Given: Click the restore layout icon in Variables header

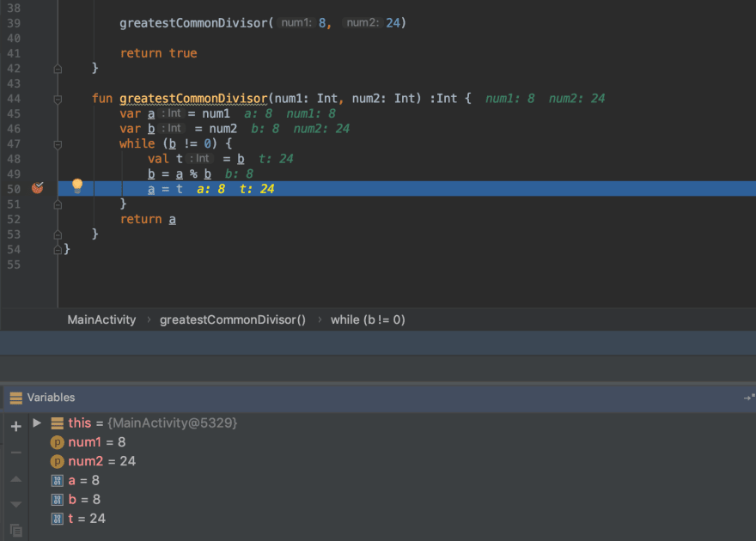Looking at the screenshot, I should pyautogui.click(x=749, y=398).
